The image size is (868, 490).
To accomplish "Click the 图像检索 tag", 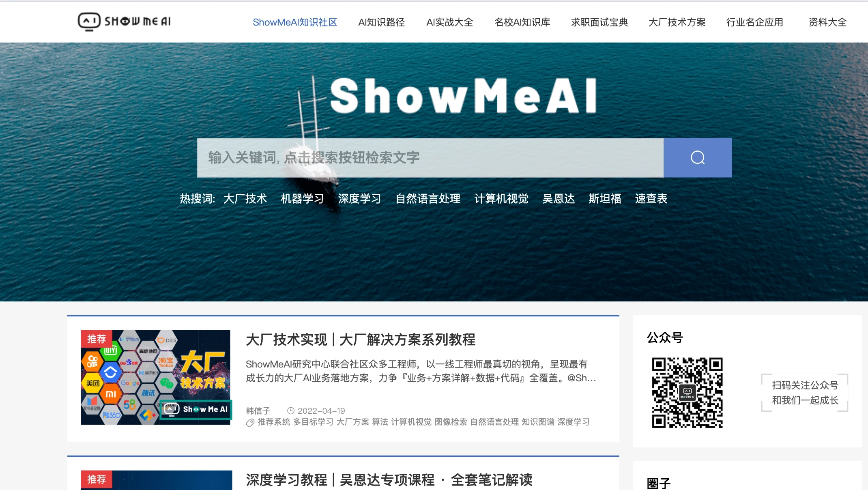I will (451, 422).
